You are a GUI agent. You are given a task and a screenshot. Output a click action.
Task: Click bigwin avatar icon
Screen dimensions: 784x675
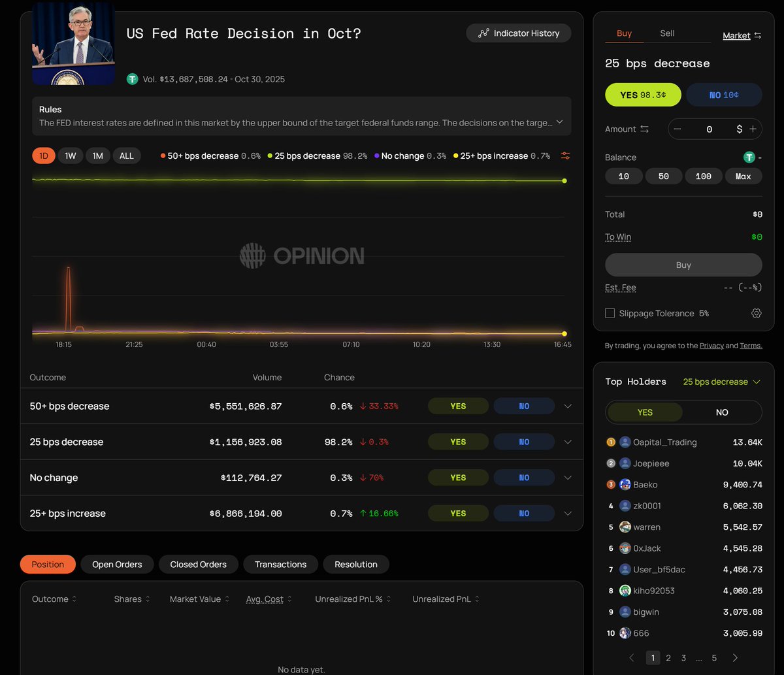(625, 612)
